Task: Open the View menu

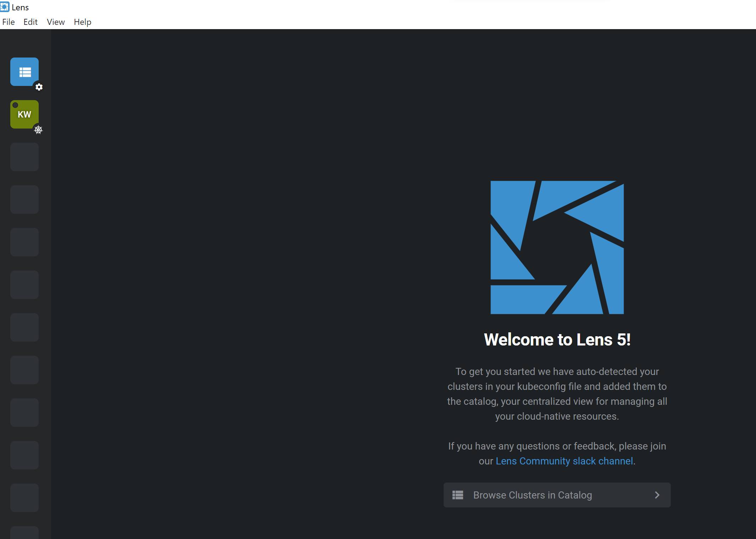Action: point(56,22)
